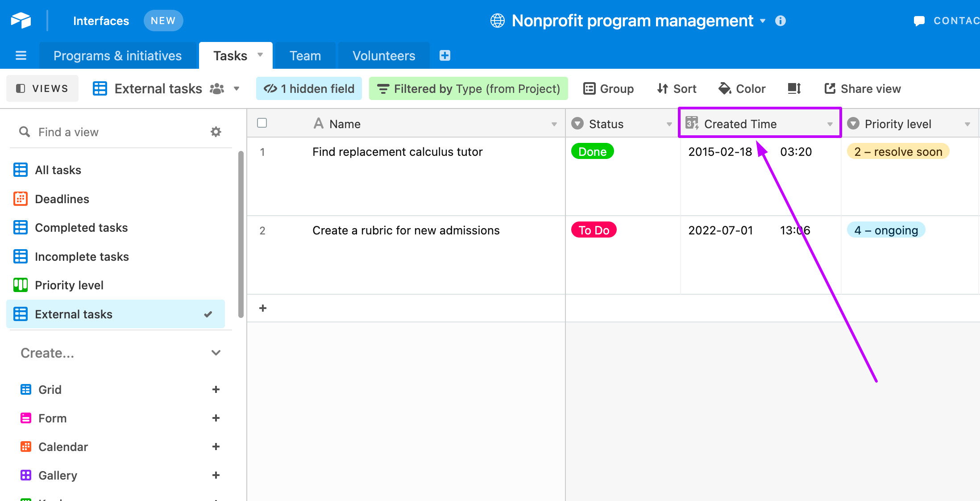This screenshot has height=501, width=980.
Task: Click the 1 hidden field button
Action: pos(309,88)
